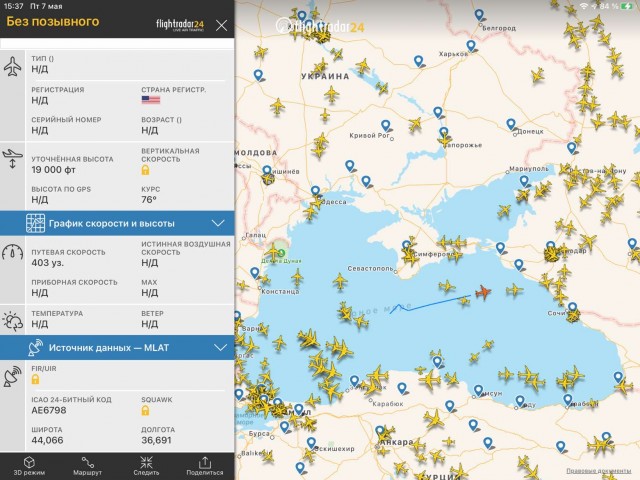Tap the US flag under Страна регистр.
The width and height of the screenshot is (640, 480).
coord(151,100)
